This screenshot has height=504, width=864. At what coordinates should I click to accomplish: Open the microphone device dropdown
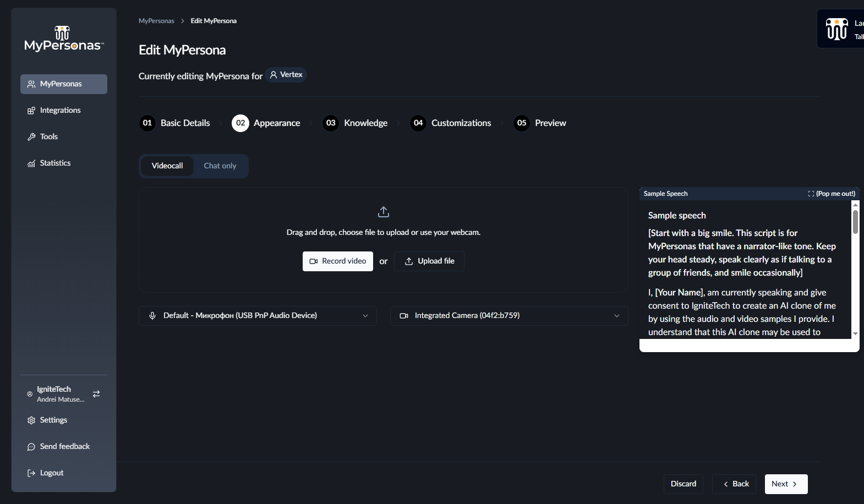pos(258,316)
